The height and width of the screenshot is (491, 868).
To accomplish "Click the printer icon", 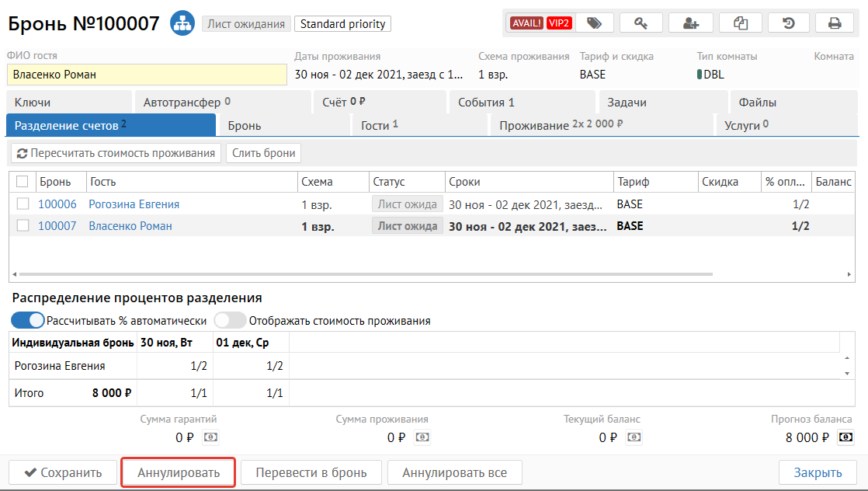I will 835,23.
